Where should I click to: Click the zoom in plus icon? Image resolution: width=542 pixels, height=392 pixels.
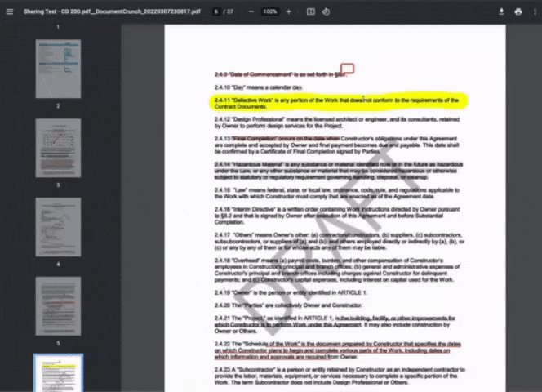pos(288,11)
